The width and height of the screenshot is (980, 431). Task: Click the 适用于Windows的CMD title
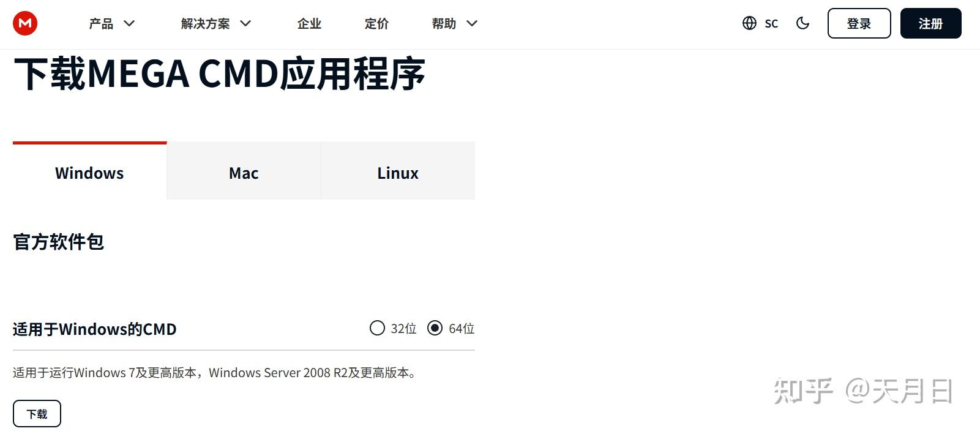pyautogui.click(x=94, y=329)
